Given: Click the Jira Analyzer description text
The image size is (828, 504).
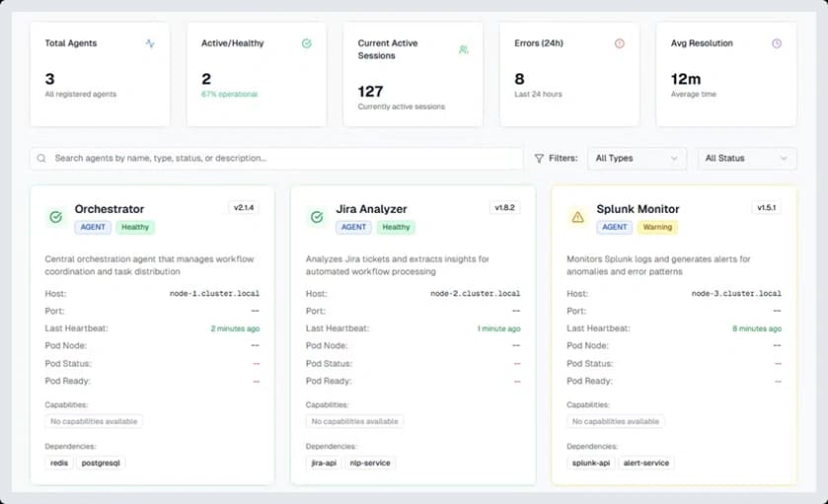Looking at the screenshot, I should (398, 265).
